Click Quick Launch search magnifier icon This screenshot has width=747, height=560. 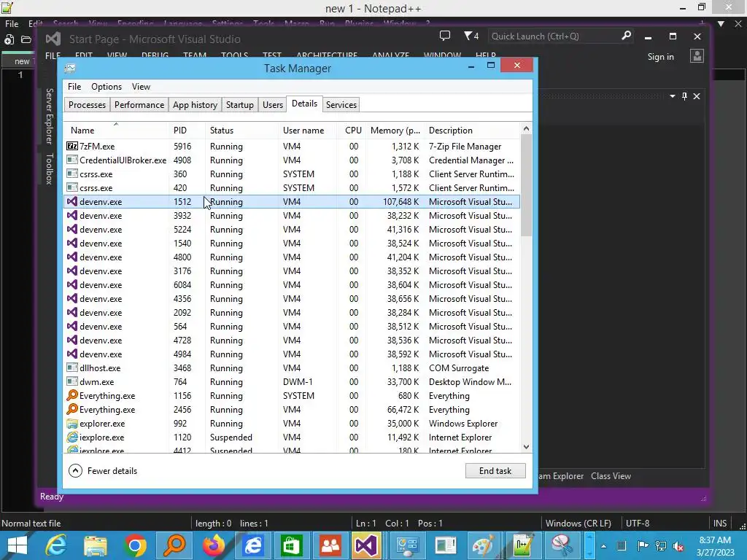tap(626, 35)
